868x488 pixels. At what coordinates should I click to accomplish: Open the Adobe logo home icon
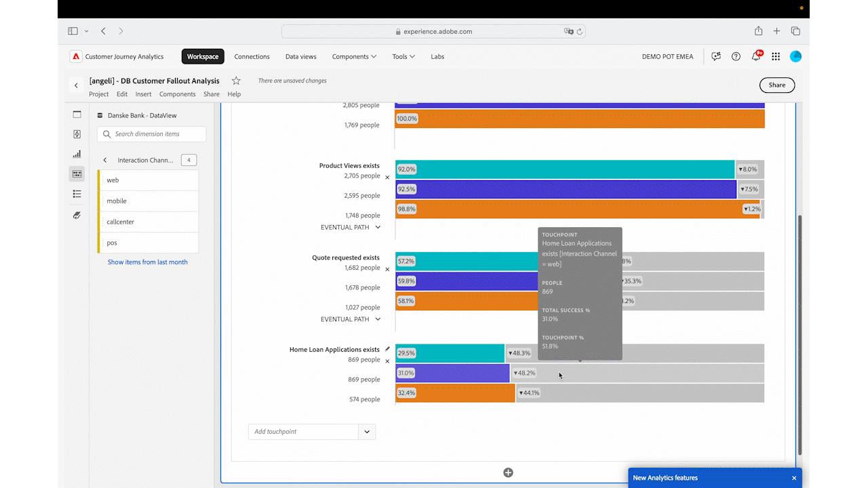[x=76, y=57]
